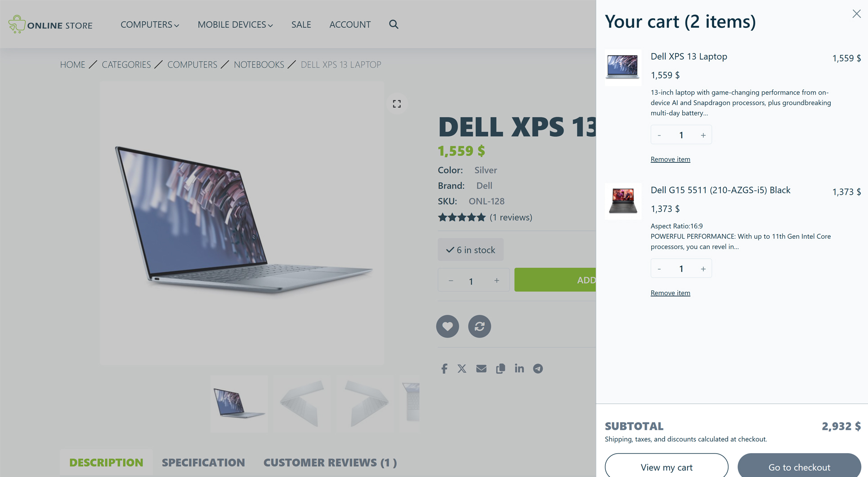Viewport: 868px width, 477px height.
Task: Click Go to checkout button
Action: coord(799,467)
